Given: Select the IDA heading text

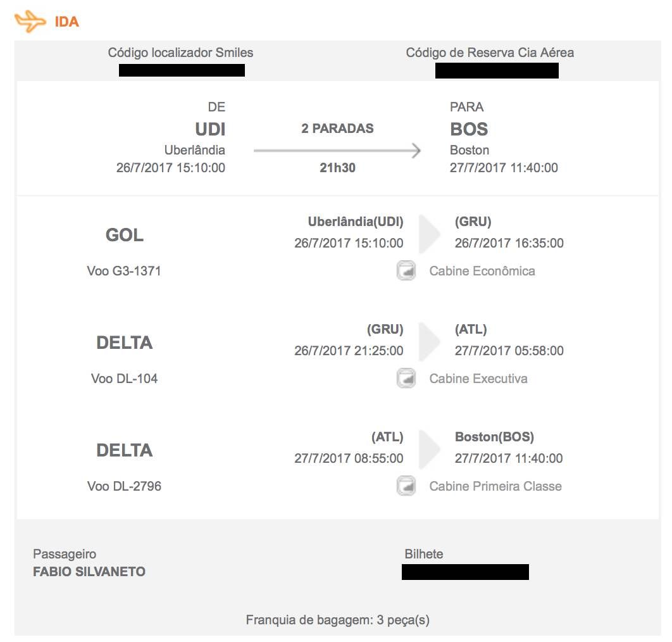Looking at the screenshot, I should tap(67, 22).
